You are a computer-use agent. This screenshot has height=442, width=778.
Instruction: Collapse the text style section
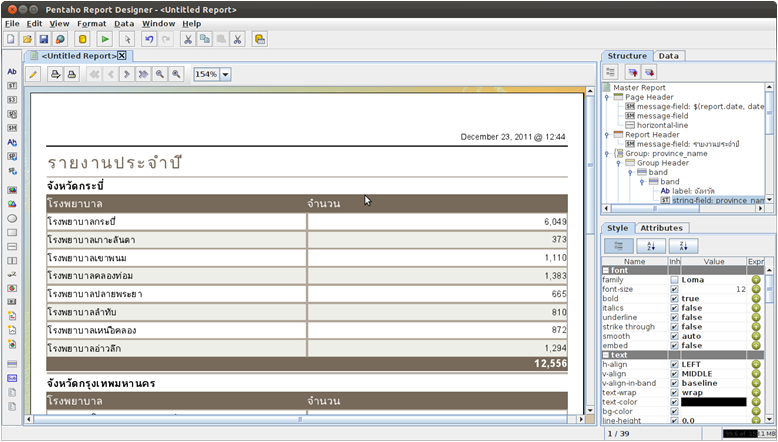(x=606, y=355)
